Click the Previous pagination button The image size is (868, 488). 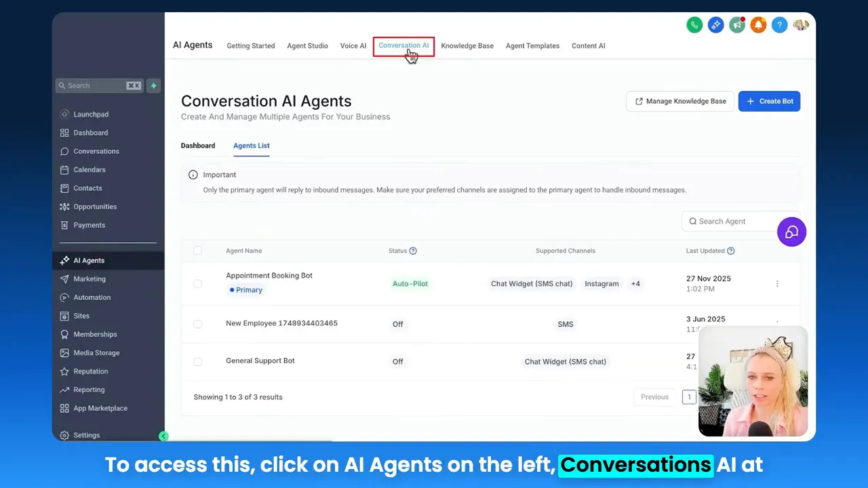[x=654, y=397]
